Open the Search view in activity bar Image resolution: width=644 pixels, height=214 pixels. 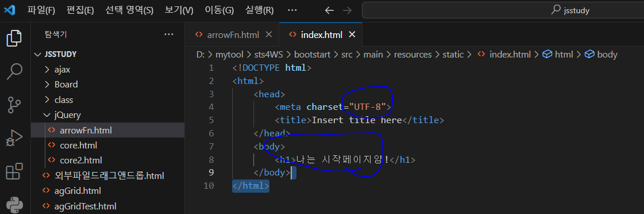[x=14, y=71]
